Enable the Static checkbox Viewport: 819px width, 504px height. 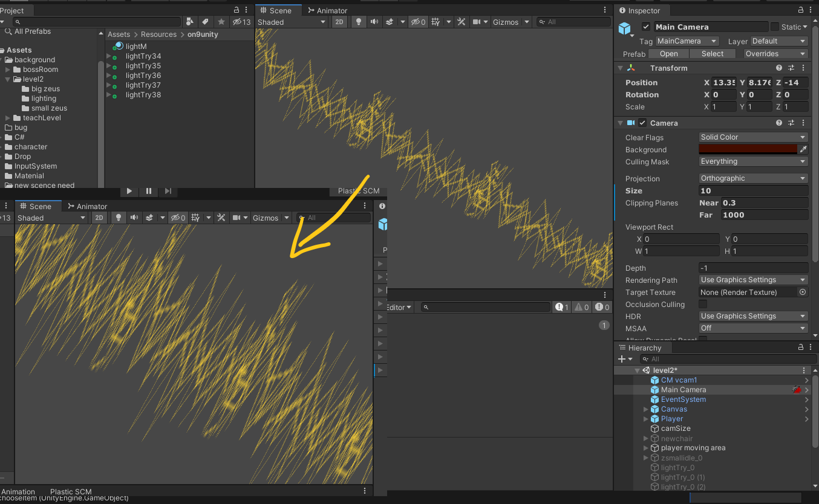pos(775,27)
